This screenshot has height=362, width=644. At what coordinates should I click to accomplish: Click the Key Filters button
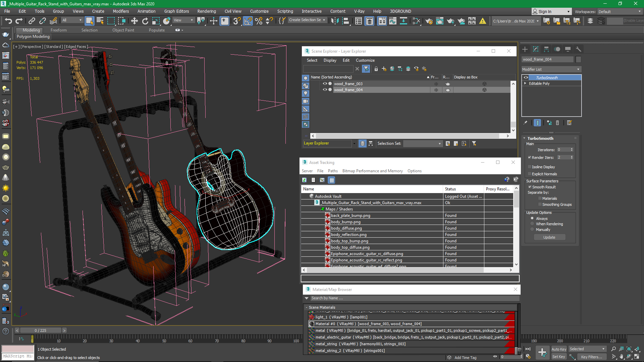click(x=592, y=357)
